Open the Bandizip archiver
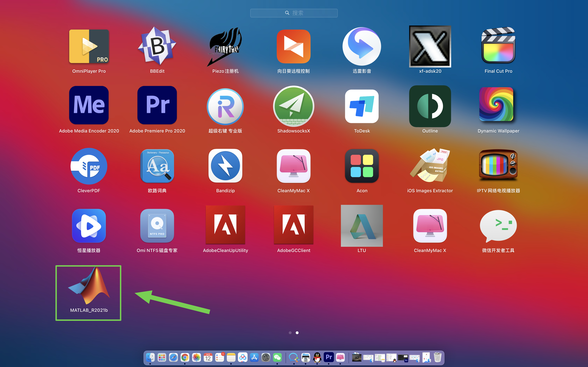The width and height of the screenshot is (588, 367). click(225, 166)
